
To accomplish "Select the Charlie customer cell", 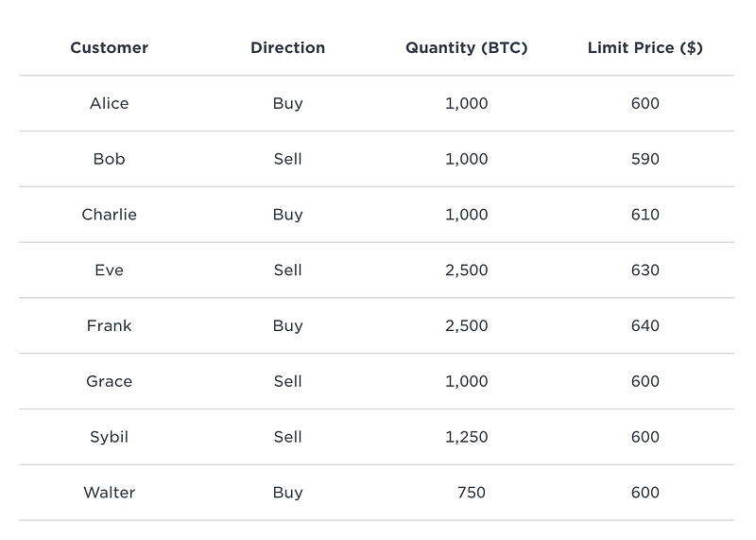I will [109, 215].
